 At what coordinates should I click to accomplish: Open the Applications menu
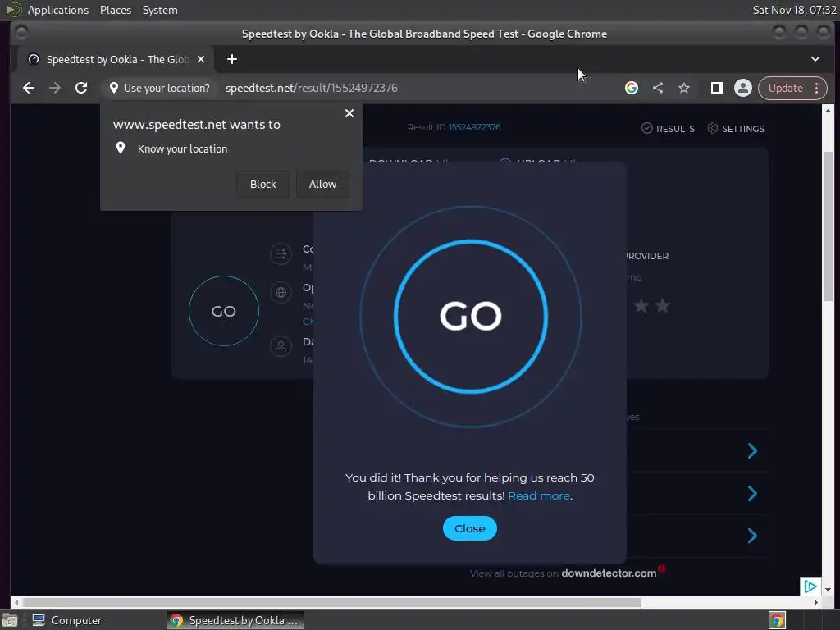point(58,10)
